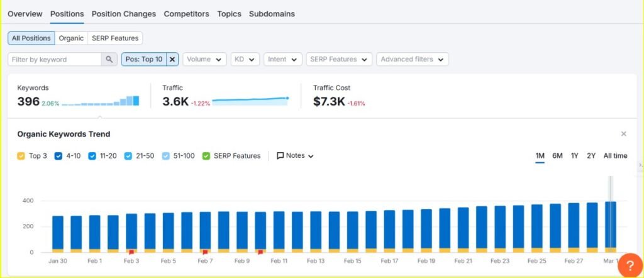
Task: Open the Position Changes tab
Action: (124, 14)
